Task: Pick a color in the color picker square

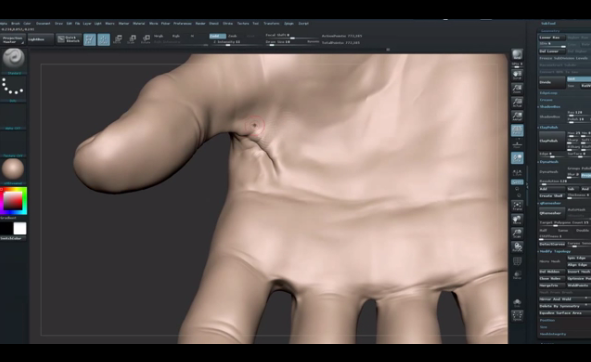Action: 13,200
